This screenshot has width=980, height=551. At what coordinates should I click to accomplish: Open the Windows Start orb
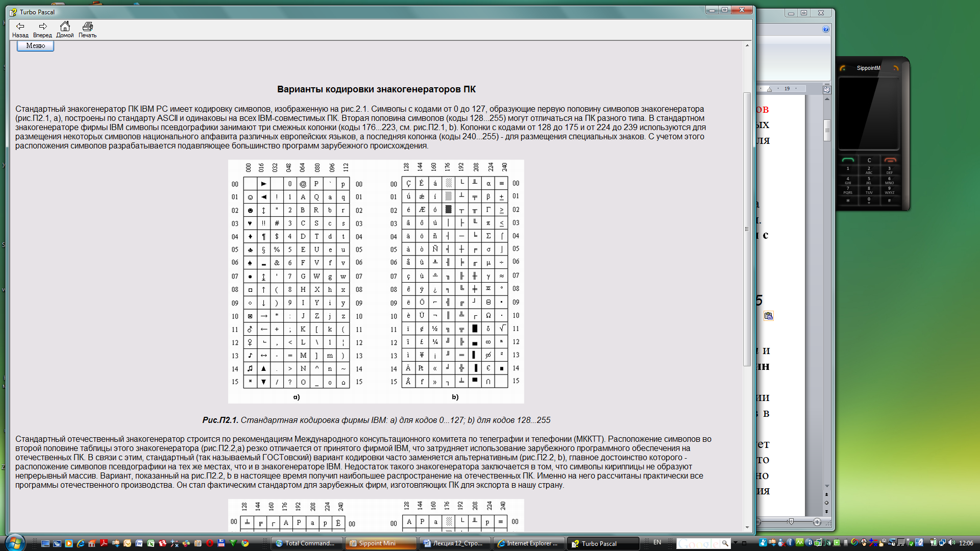pos(14,543)
